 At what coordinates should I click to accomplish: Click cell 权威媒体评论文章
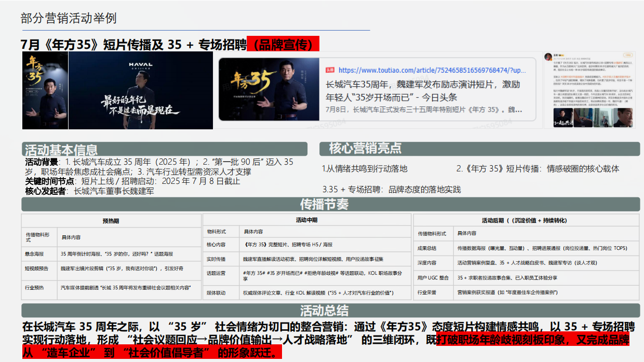(325, 293)
